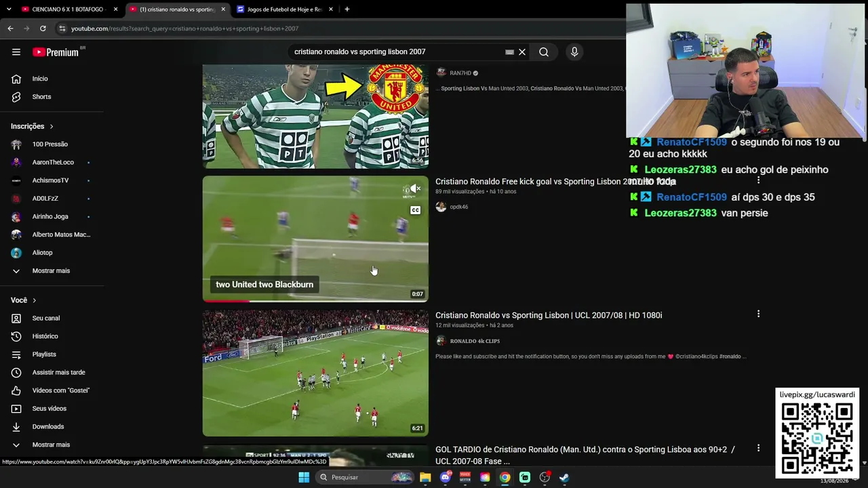Open the Airinho Joga channel subscription

[52, 216]
